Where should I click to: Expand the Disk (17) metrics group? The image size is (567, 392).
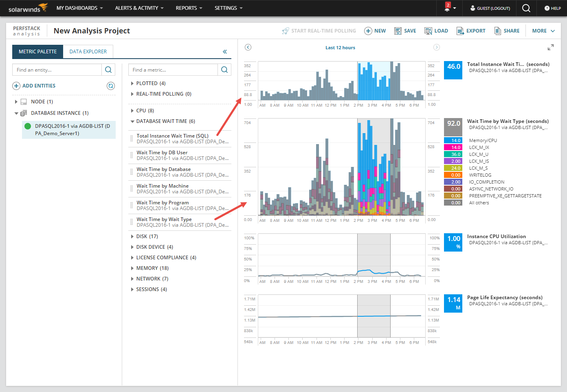click(132, 237)
